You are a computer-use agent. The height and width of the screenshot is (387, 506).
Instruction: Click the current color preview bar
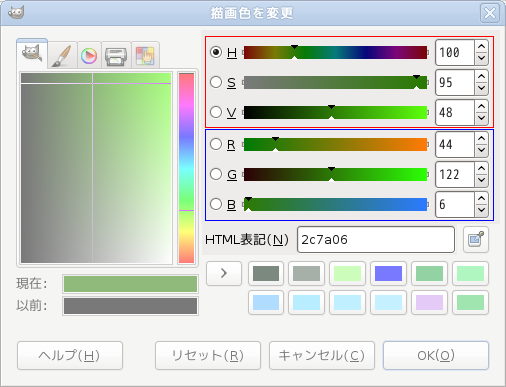(130, 284)
